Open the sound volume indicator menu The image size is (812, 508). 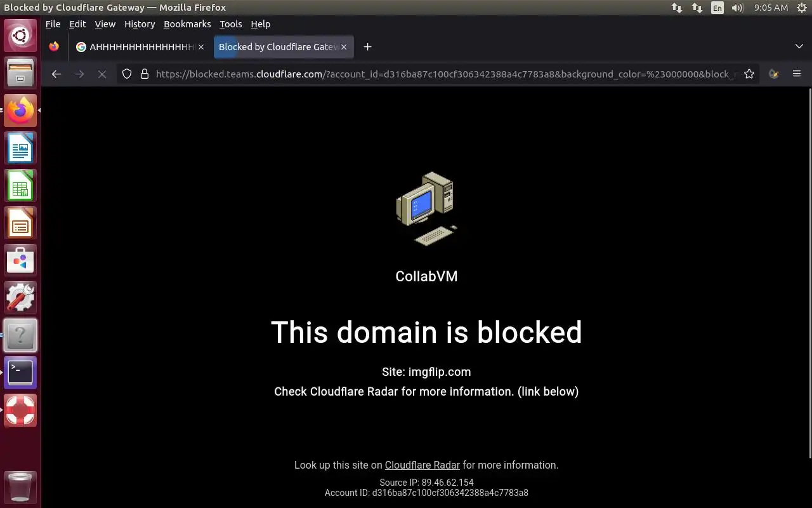(x=737, y=8)
